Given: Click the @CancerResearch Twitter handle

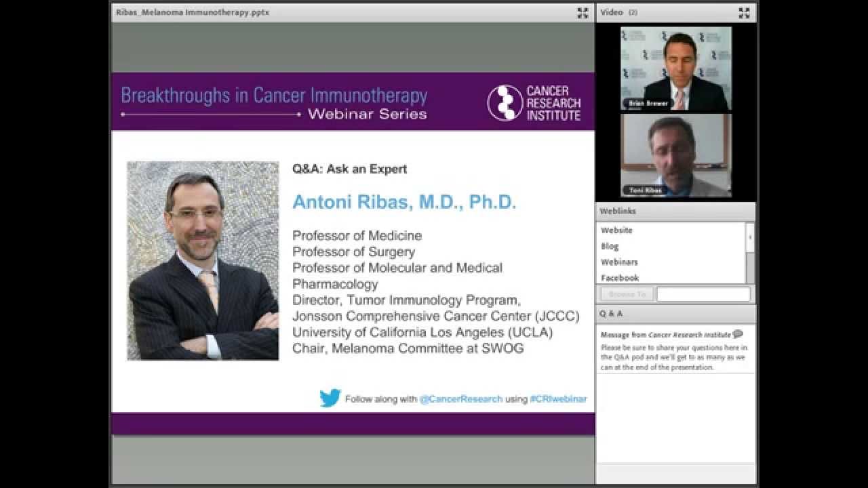Looking at the screenshot, I should coord(461,399).
